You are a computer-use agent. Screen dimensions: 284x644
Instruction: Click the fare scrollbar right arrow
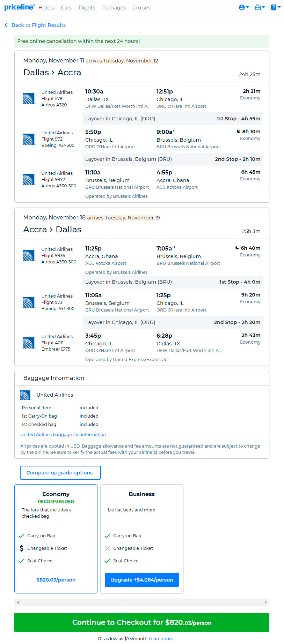pyautogui.click(x=265, y=602)
